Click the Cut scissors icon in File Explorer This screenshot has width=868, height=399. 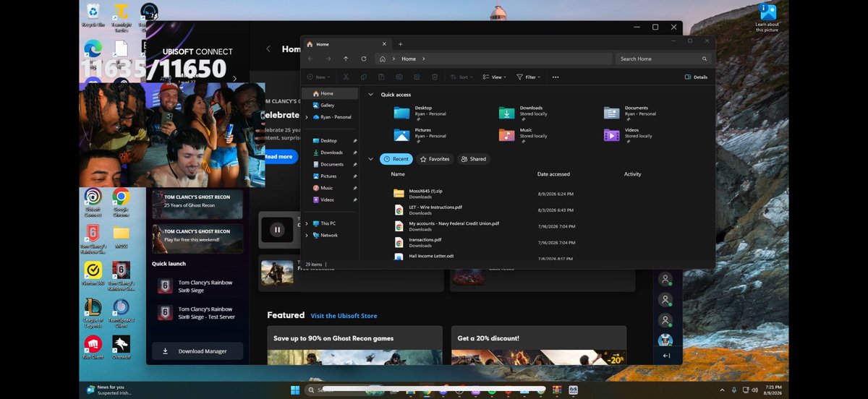pos(346,77)
